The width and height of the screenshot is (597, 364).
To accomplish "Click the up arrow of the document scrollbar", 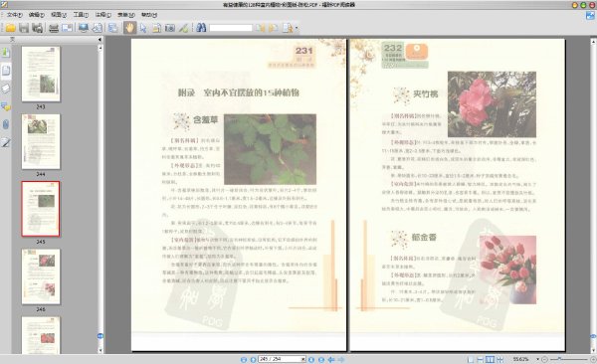I will click(x=593, y=41).
